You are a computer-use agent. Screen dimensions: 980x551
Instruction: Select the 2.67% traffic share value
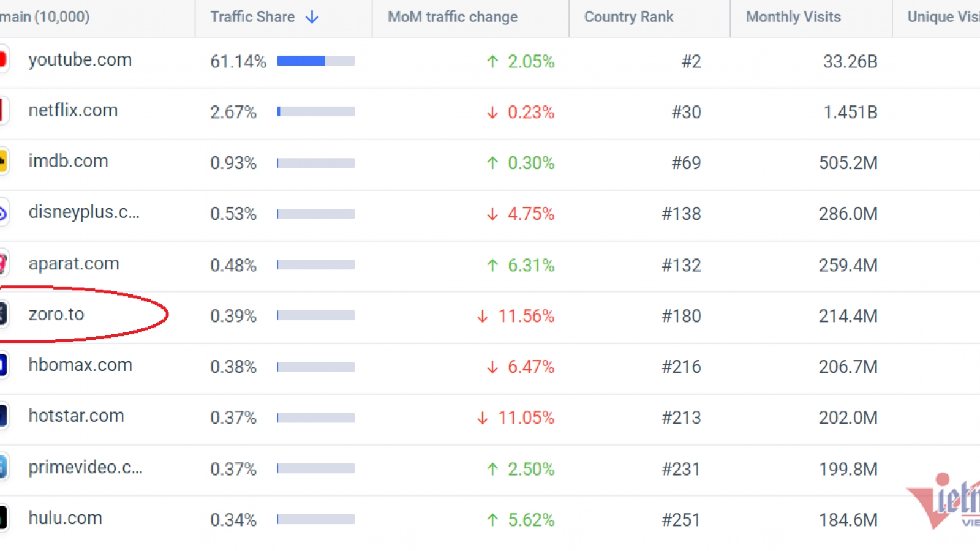click(x=233, y=112)
